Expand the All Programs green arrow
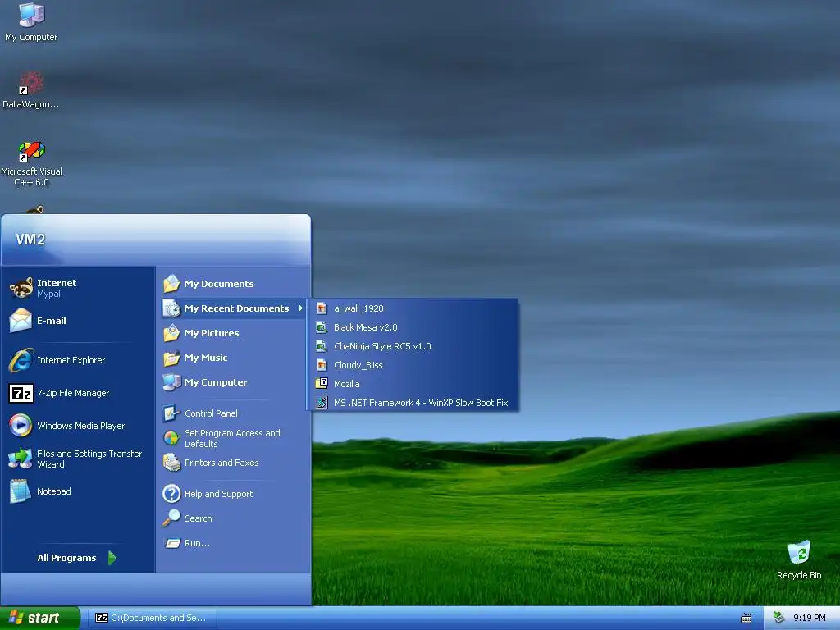 pos(112,558)
